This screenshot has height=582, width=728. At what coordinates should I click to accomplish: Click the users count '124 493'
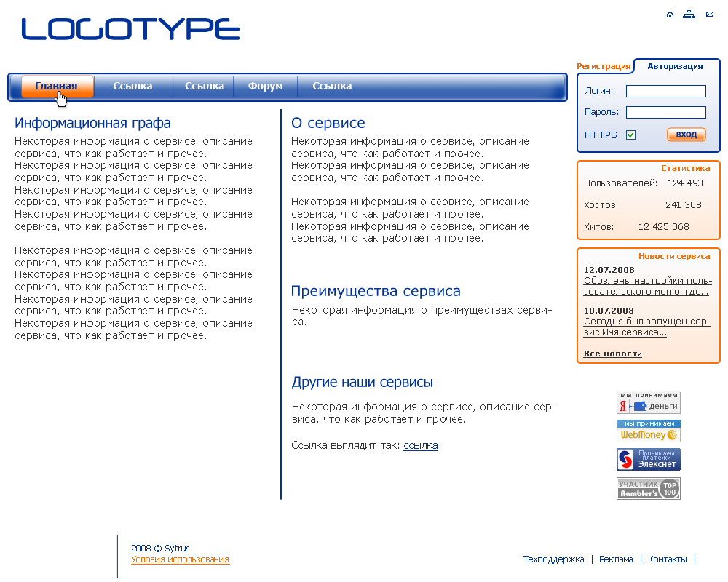(685, 183)
